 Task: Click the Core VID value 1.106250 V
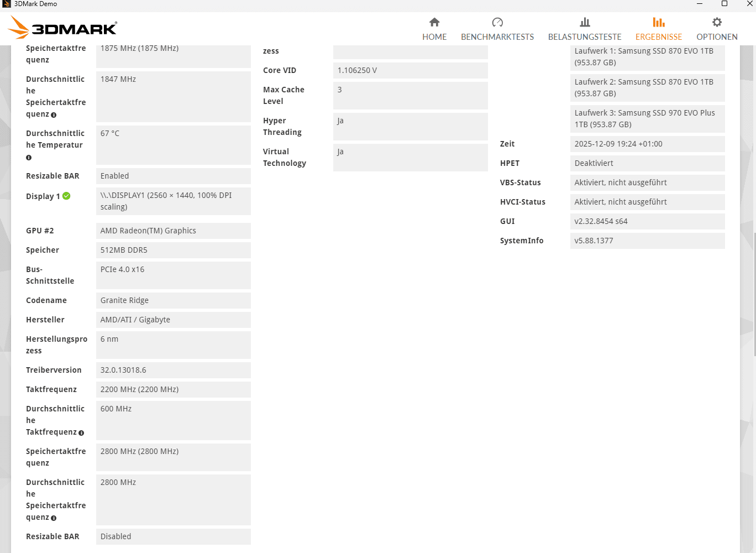[411, 70]
